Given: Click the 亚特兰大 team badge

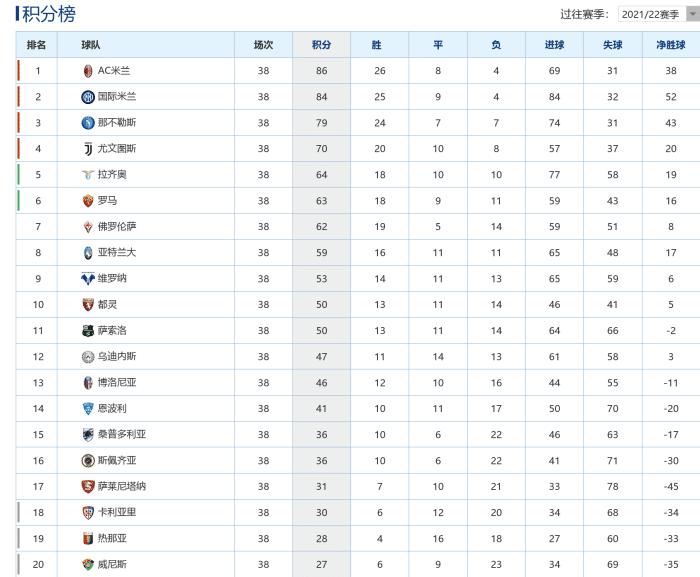Looking at the screenshot, I should click(x=88, y=253).
